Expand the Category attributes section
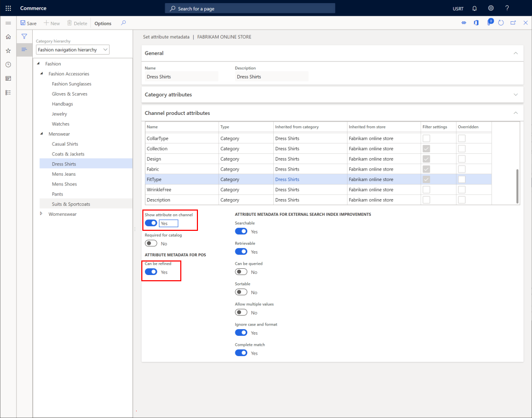The image size is (532, 418). tap(515, 95)
